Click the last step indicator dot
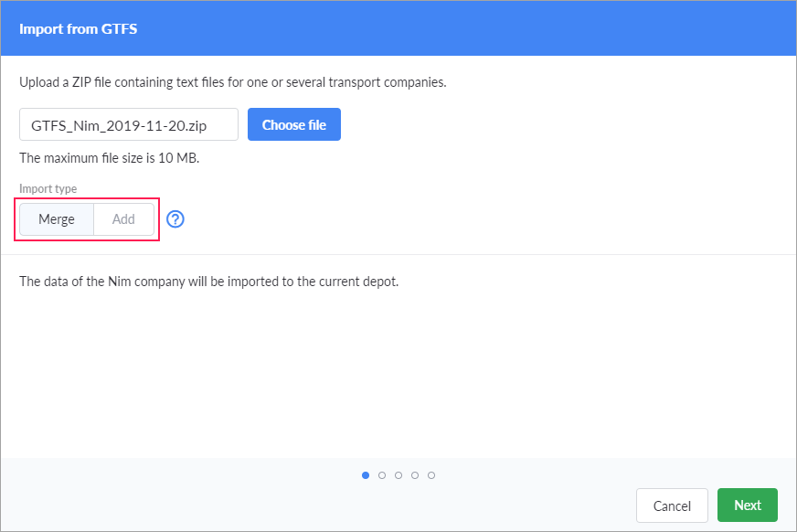The height and width of the screenshot is (532, 797). click(x=431, y=475)
